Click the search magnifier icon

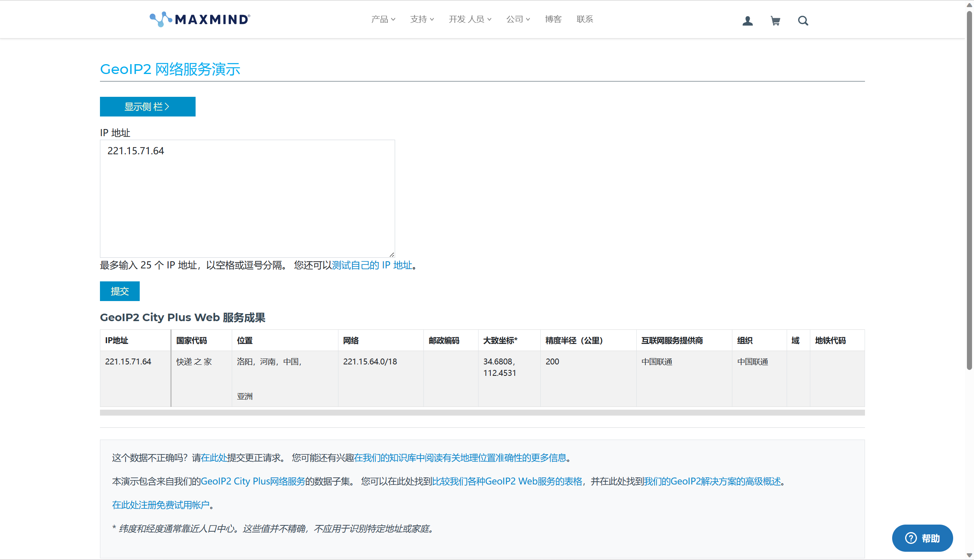click(x=803, y=20)
